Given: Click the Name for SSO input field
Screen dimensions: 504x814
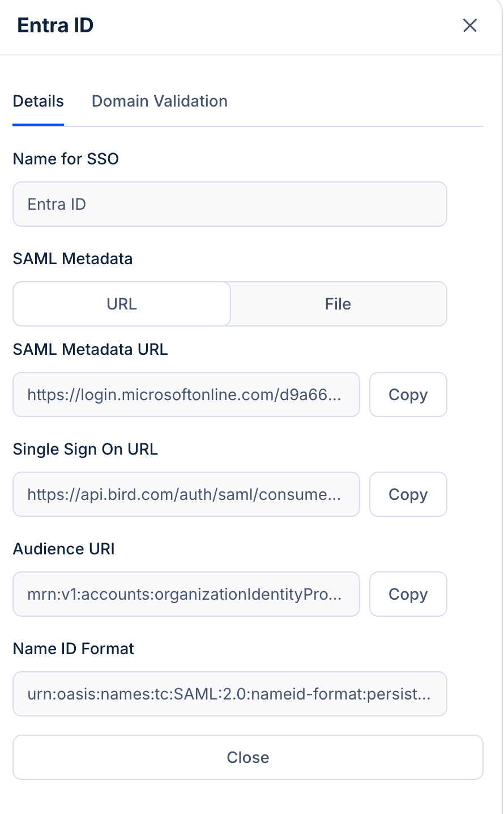Looking at the screenshot, I should coord(230,204).
